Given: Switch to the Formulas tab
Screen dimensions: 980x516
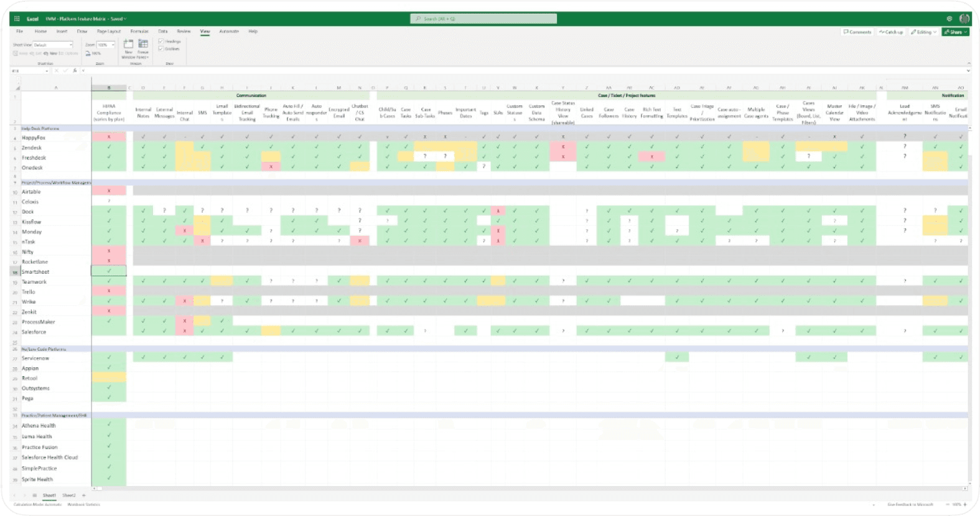Looking at the screenshot, I should [x=139, y=31].
